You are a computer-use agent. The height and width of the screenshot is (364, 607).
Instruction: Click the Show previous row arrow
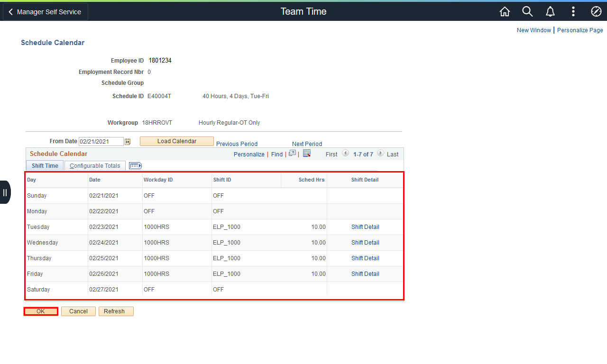[345, 154]
